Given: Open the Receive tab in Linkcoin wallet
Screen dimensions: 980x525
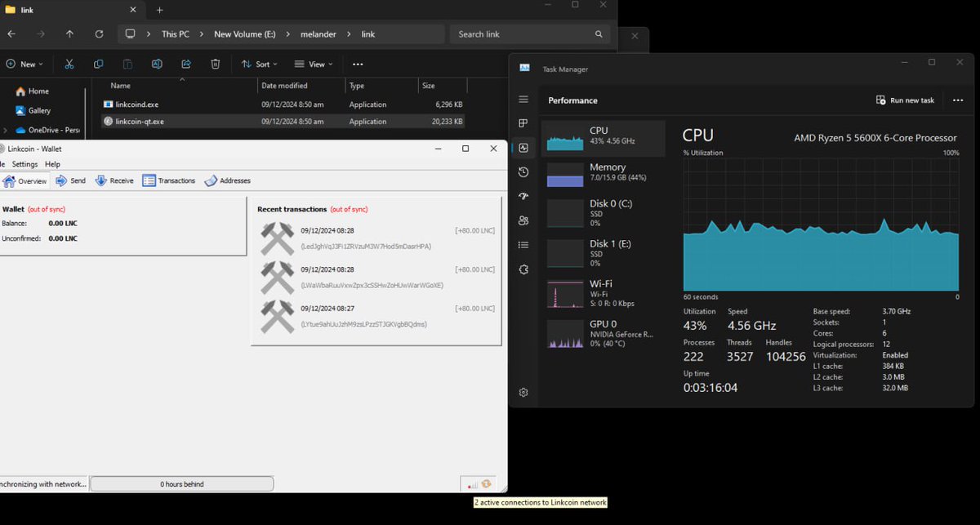Looking at the screenshot, I should (114, 180).
